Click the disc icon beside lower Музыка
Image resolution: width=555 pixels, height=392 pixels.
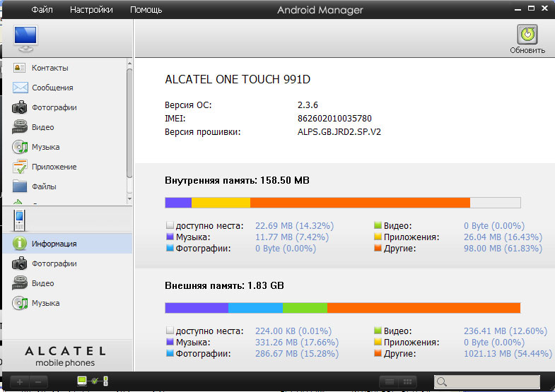point(20,303)
